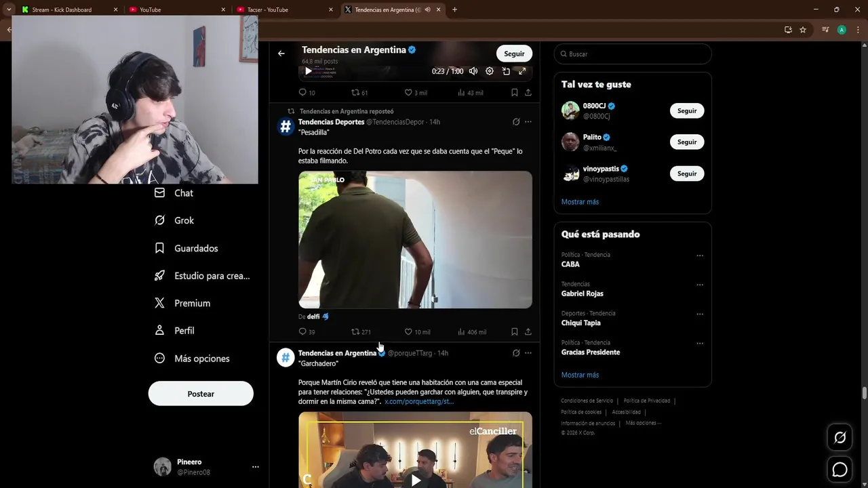
Task: Open options for the Gabriel Rojas trend
Action: click(700, 285)
